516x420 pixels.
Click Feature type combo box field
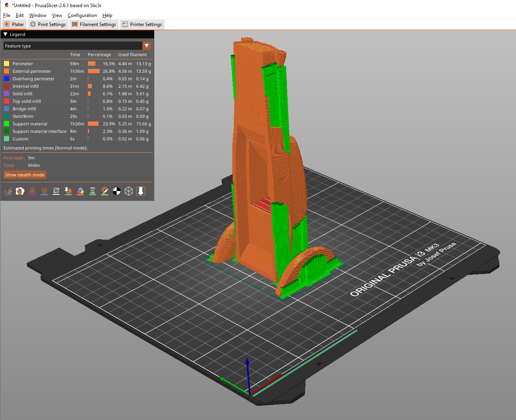tap(77, 46)
